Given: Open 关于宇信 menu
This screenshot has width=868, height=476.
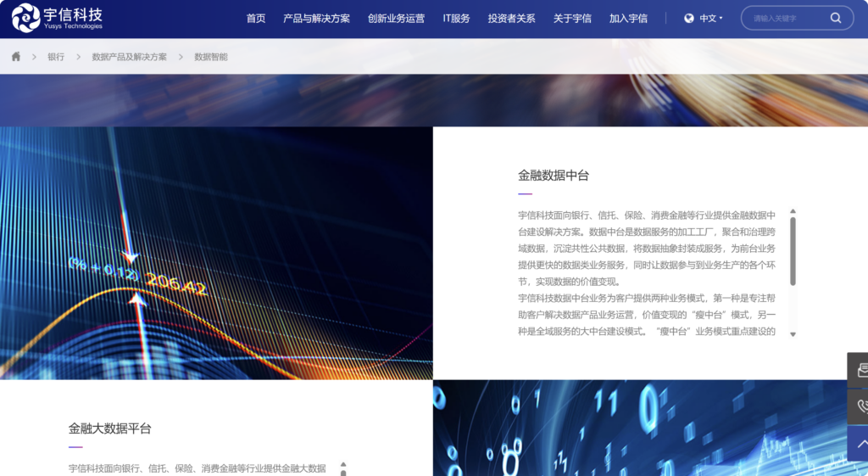Looking at the screenshot, I should [x=572, y=19].
